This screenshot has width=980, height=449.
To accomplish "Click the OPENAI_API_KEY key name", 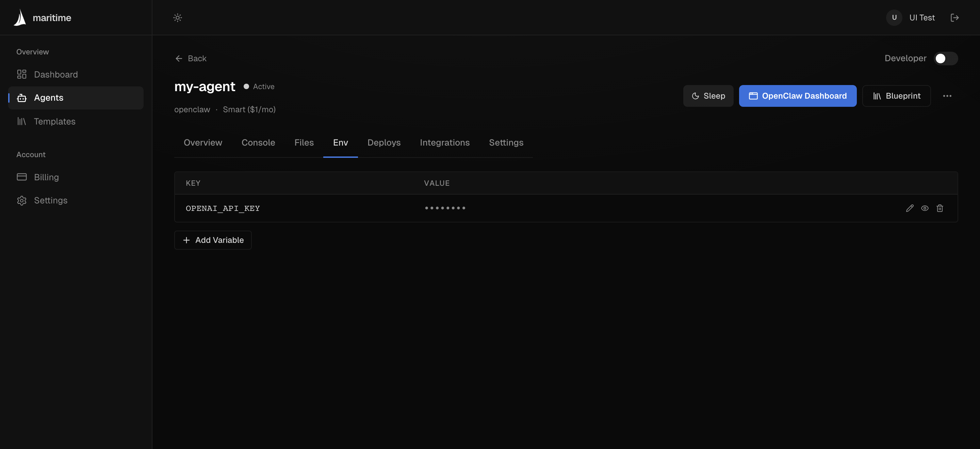I will 223,208.
